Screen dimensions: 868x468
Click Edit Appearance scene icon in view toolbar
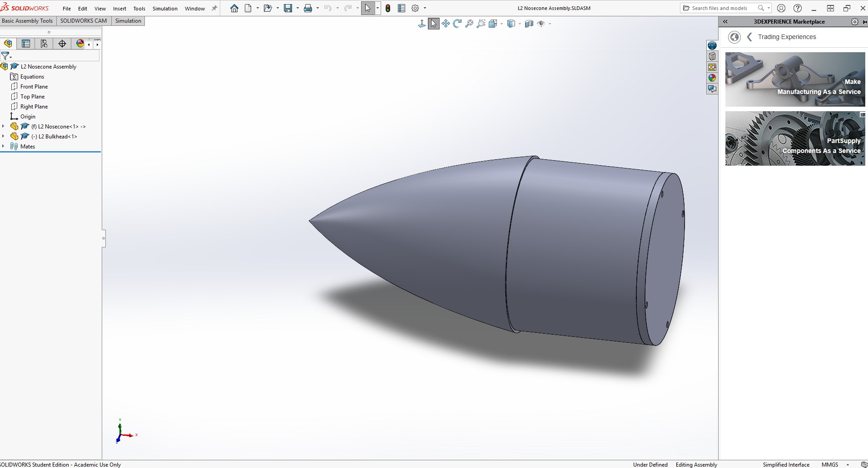tap(529, 24)
